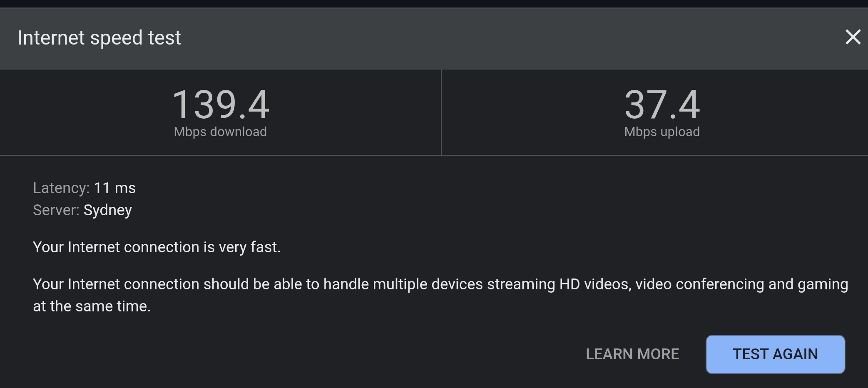Select the Sydney server name
Viewport: 868px width, 388px height.
[107, 211]
